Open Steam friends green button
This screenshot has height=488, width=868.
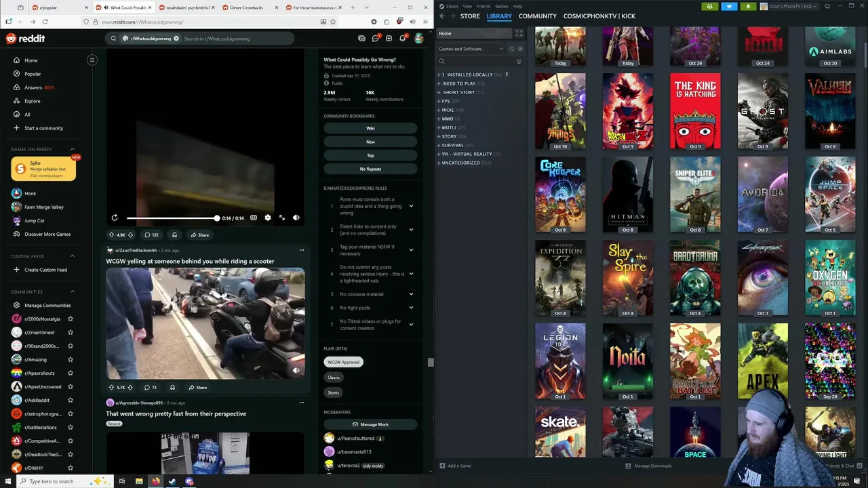[710, 6]
